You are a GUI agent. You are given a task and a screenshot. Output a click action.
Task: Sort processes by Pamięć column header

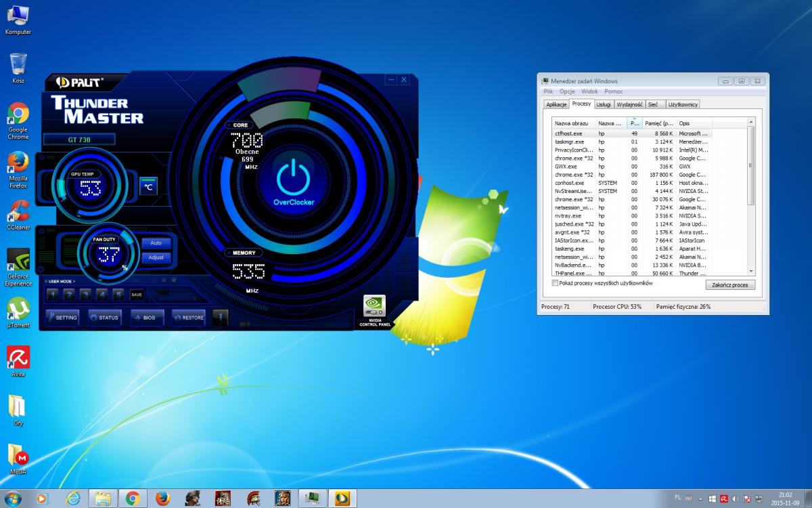659,123
